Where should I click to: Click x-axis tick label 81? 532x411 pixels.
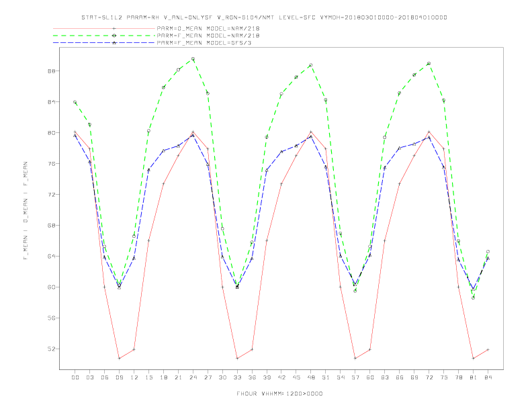click(x=474, y=377)
